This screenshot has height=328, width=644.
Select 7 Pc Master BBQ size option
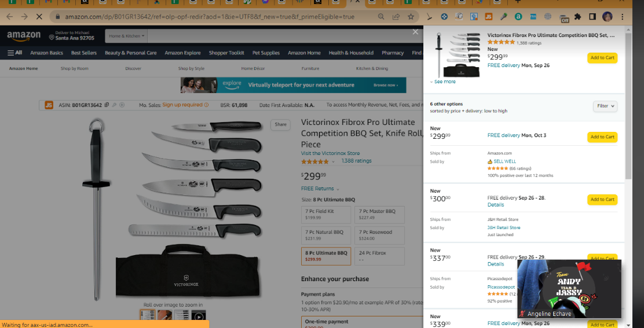pyautogui.click(x=379, y=215)
